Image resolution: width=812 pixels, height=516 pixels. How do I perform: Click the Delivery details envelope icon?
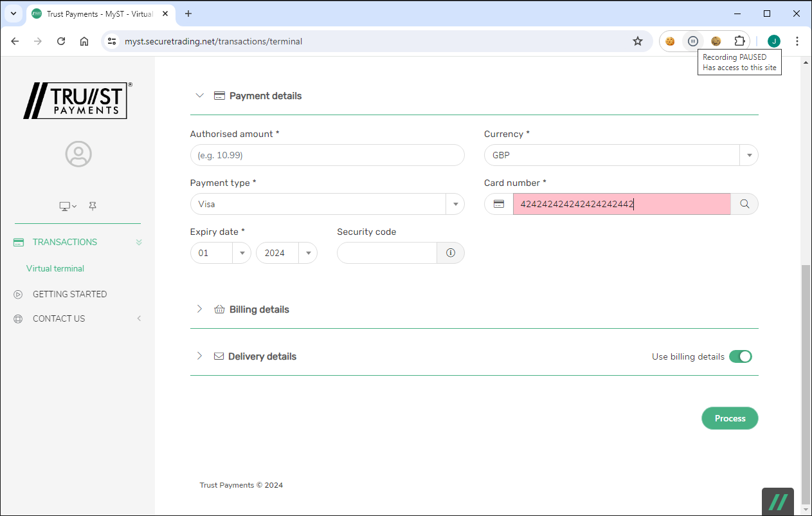(x=219, y=356)
